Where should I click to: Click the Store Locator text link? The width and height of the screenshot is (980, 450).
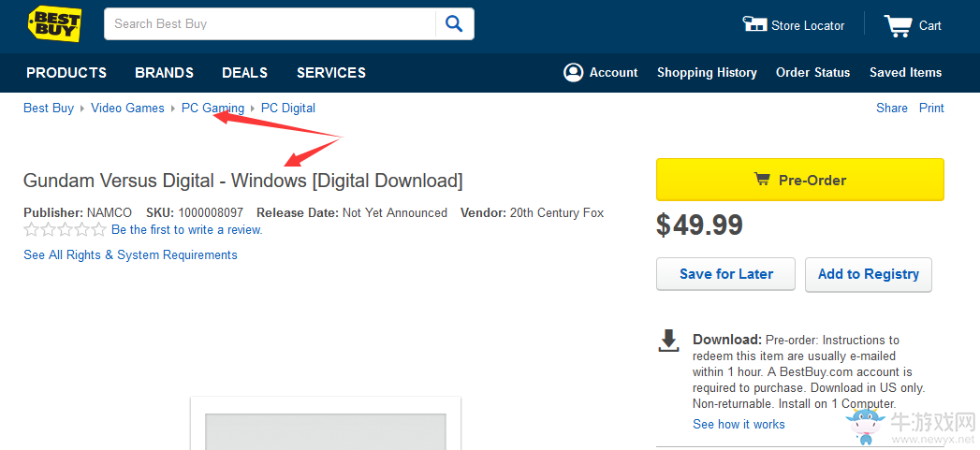[808, 25]
